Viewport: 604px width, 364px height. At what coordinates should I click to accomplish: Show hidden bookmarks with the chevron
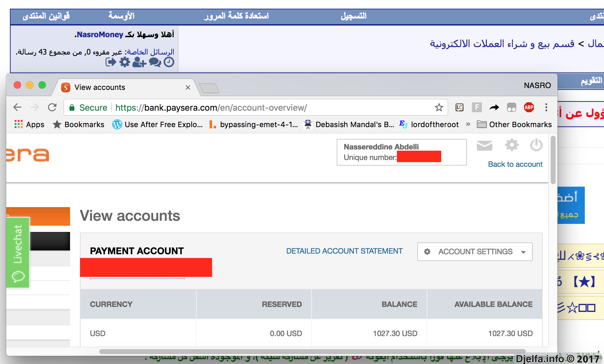tap(468, 124)
